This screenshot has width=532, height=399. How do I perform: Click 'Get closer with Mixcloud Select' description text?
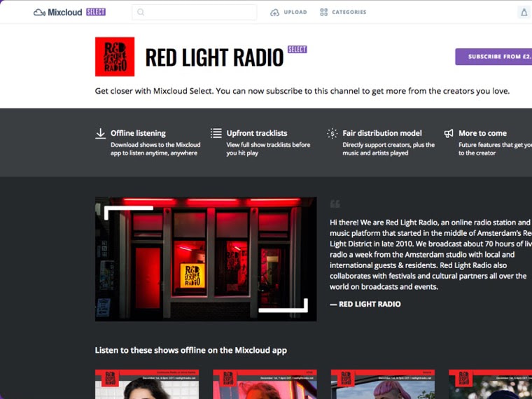click(x=302, y=91)
